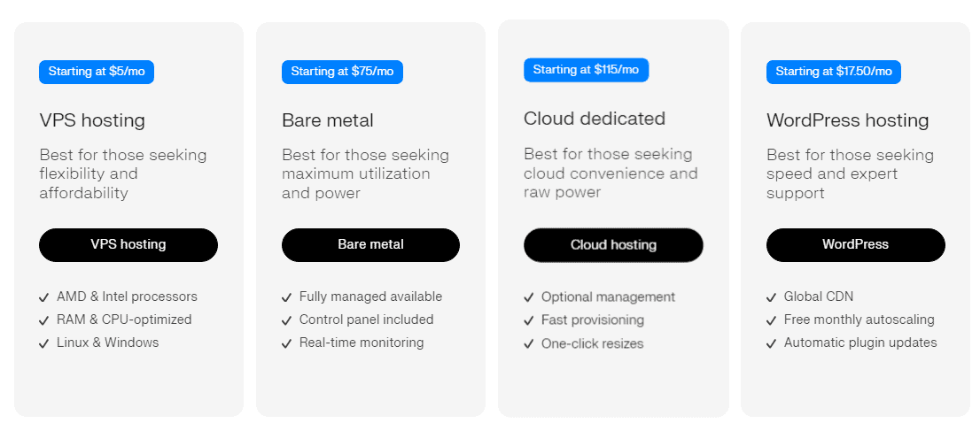Viewport: 980px width, 439px height.
Task: Click the Starting at $75/mo badge
Action: click(342, 73)
